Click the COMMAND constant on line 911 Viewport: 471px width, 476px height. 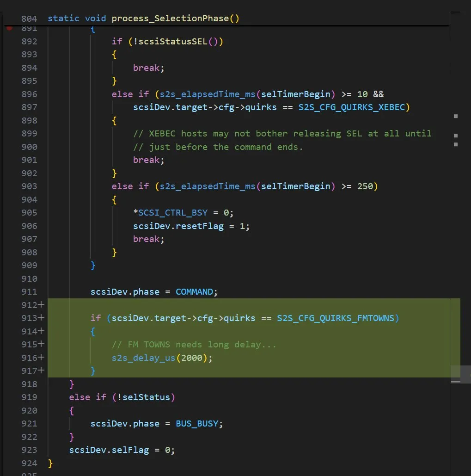194,292
